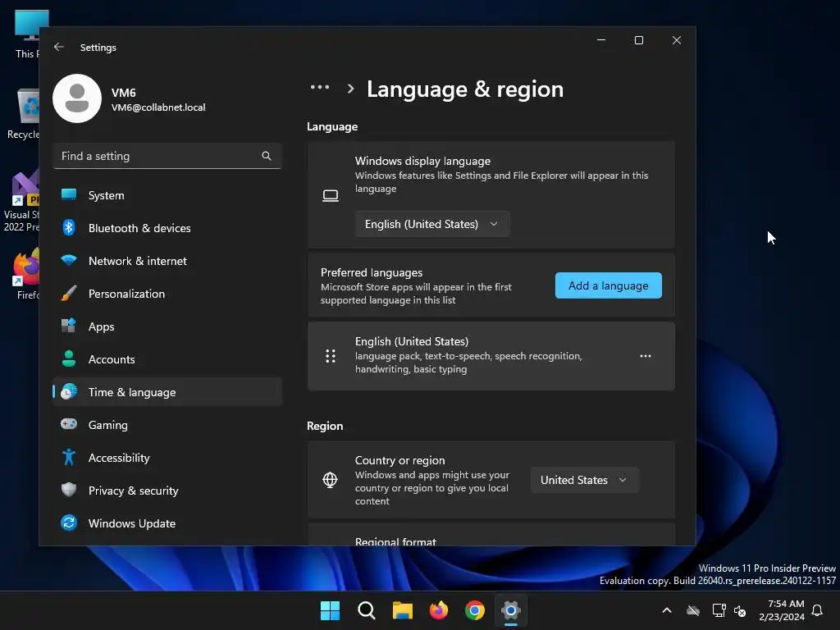Click the notification bell in taskbar
This screenshot has width=840, height=630.
coord(818,610)
